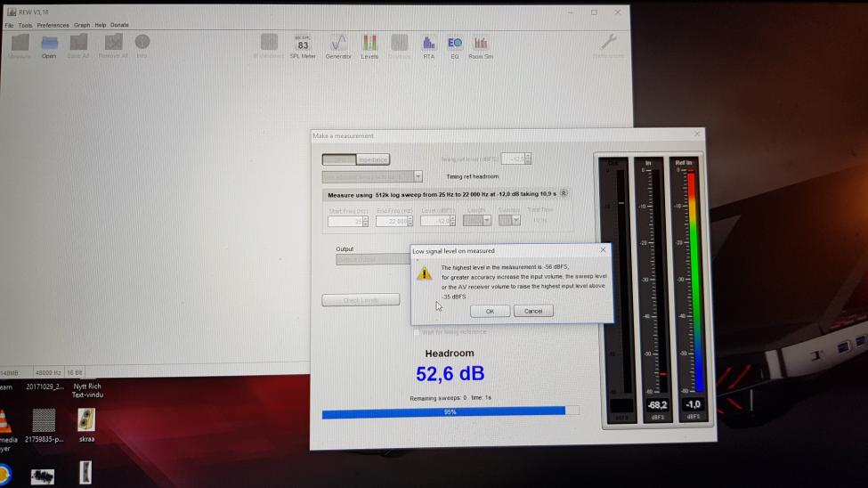Click the Ref In level meter
This screenshot has height=488, width=868.
pyautogui.click(x=692, y=281)
